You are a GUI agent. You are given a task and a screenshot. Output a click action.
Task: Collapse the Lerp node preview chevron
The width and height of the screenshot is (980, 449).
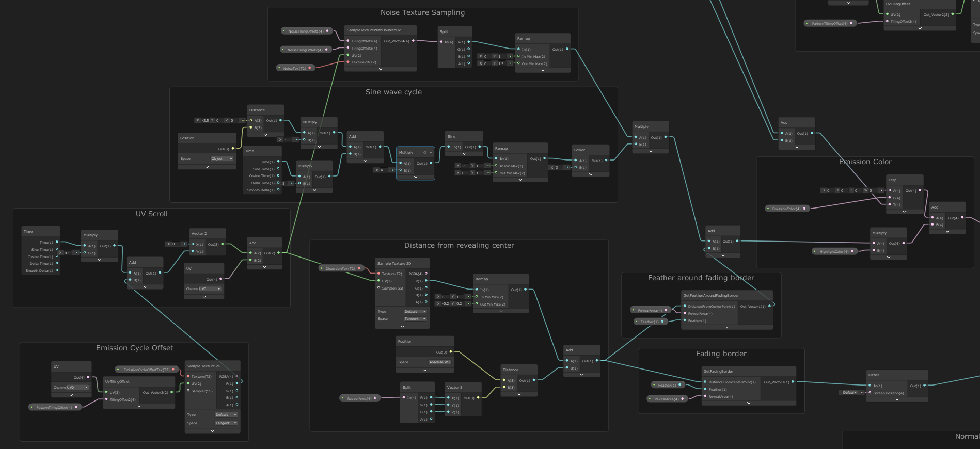click(904, 212)
